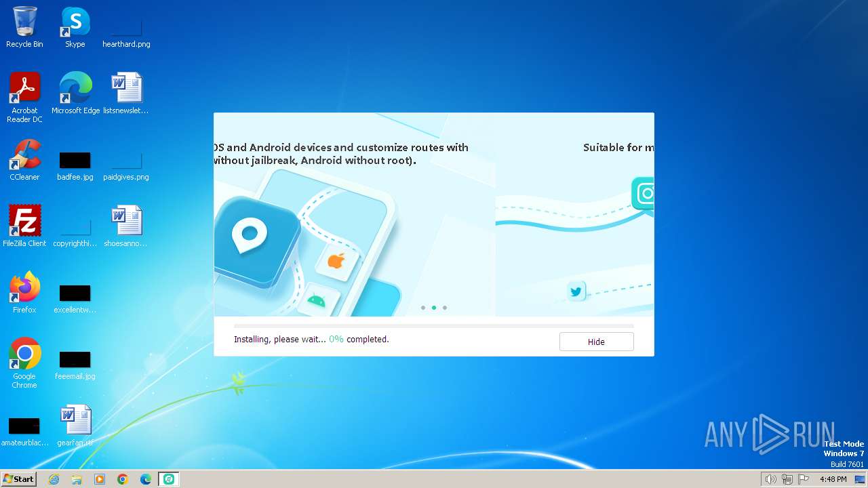868x488 pixels.
Task: Open Internet Explorer from the taskbar
Action: (54, 479)
